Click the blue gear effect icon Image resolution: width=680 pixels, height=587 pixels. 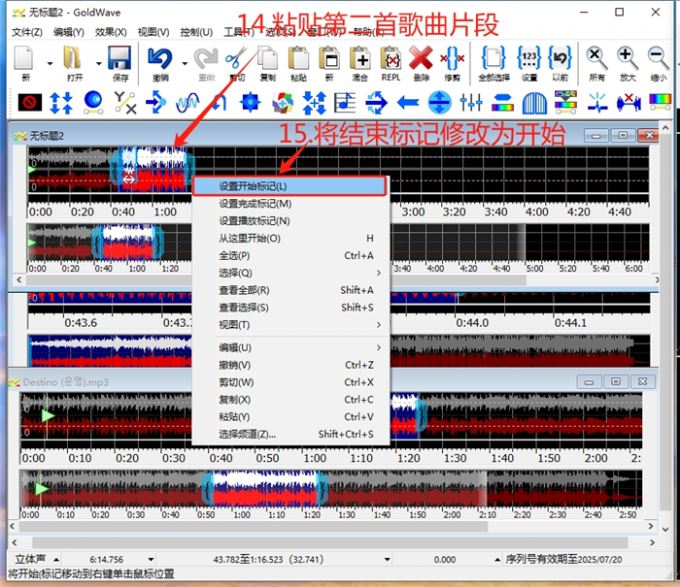[250, 103]
